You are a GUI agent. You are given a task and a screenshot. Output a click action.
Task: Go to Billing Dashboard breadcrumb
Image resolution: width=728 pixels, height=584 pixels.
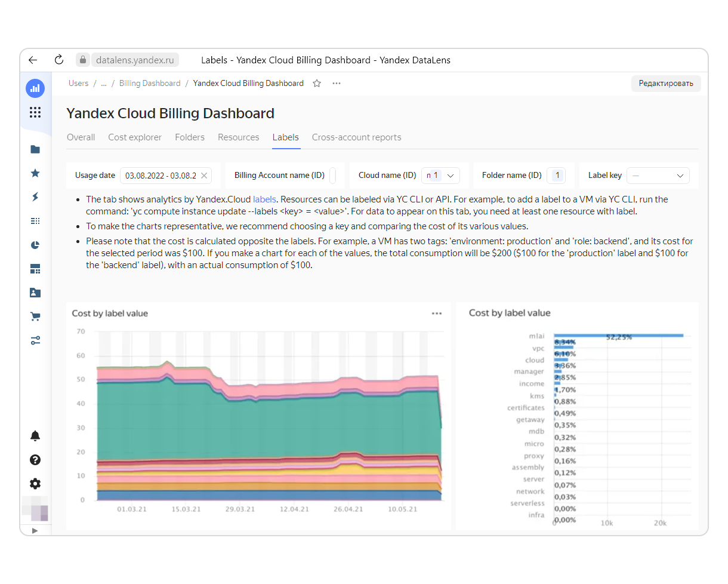[150, 84]
